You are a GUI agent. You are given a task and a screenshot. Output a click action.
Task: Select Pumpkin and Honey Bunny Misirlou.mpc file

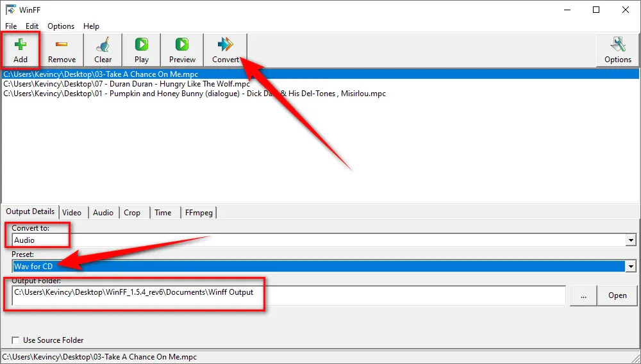[320, 94]
